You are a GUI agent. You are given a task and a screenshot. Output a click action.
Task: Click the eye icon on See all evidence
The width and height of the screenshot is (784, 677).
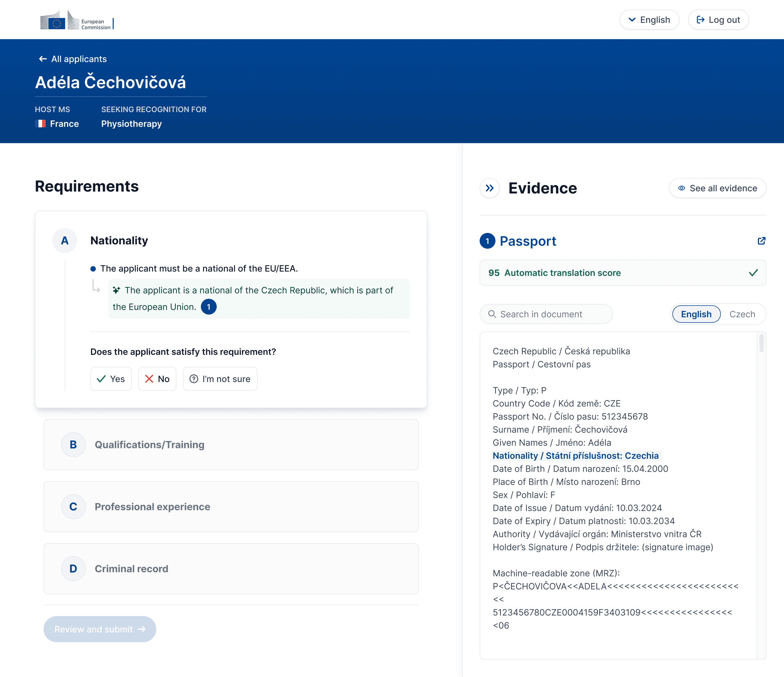pyautogui.click(x=682, y=188)
